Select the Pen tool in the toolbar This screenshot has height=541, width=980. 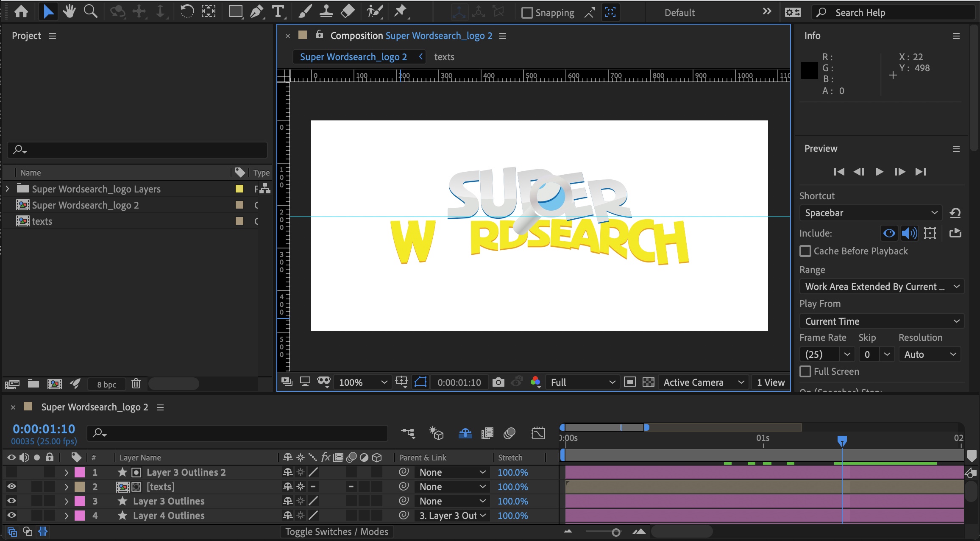click(256, 11)
